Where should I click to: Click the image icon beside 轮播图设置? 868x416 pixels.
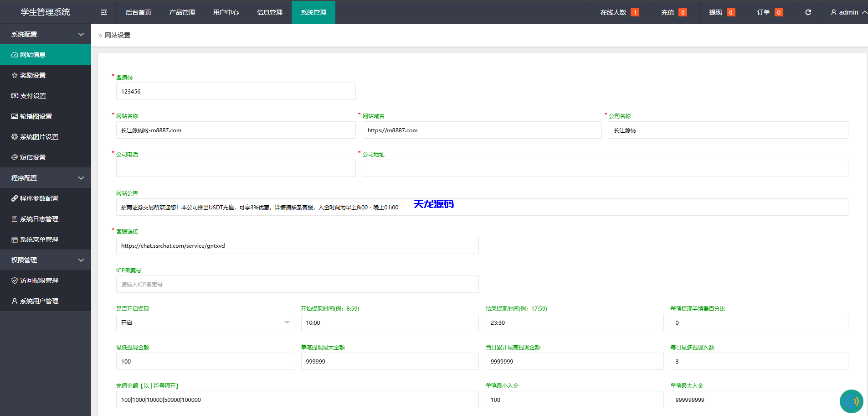(15, 116)
